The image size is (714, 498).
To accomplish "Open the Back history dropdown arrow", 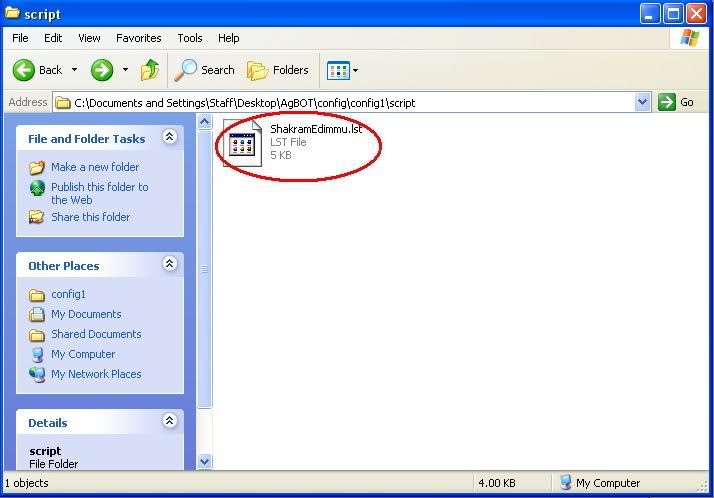I will (74, 70).
